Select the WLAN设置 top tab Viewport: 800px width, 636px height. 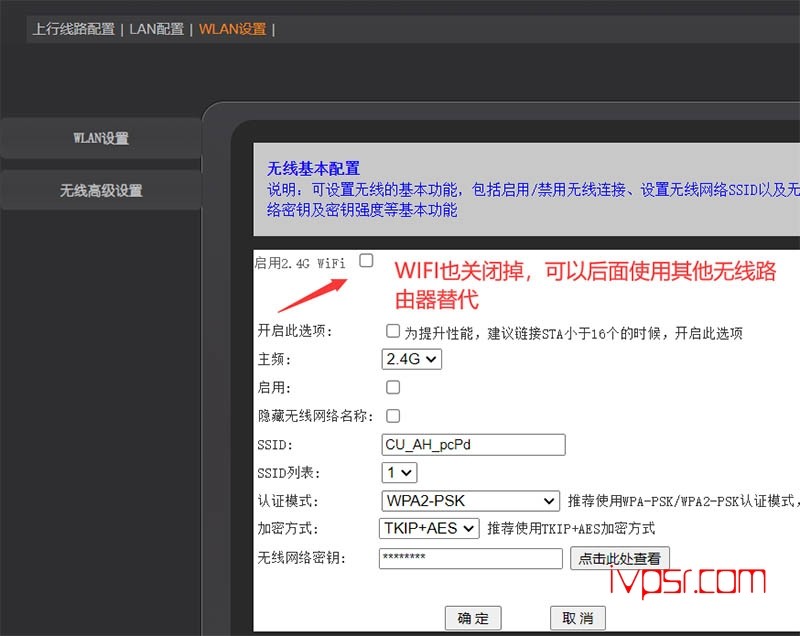pyautogui.click(x=233, y=29)
